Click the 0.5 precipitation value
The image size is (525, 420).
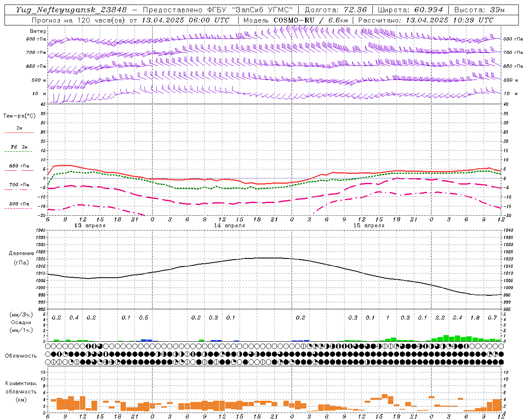click(x=144, y=317)
